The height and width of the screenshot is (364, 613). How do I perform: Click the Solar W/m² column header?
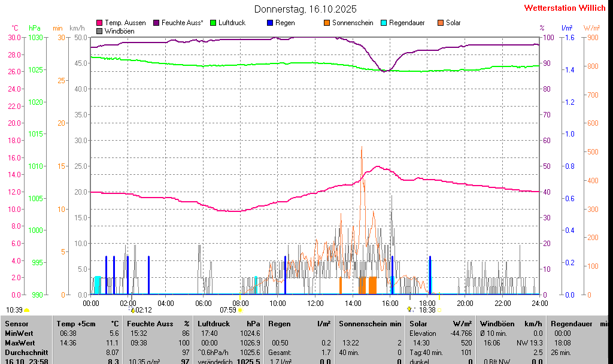click(x=441, y=323)
